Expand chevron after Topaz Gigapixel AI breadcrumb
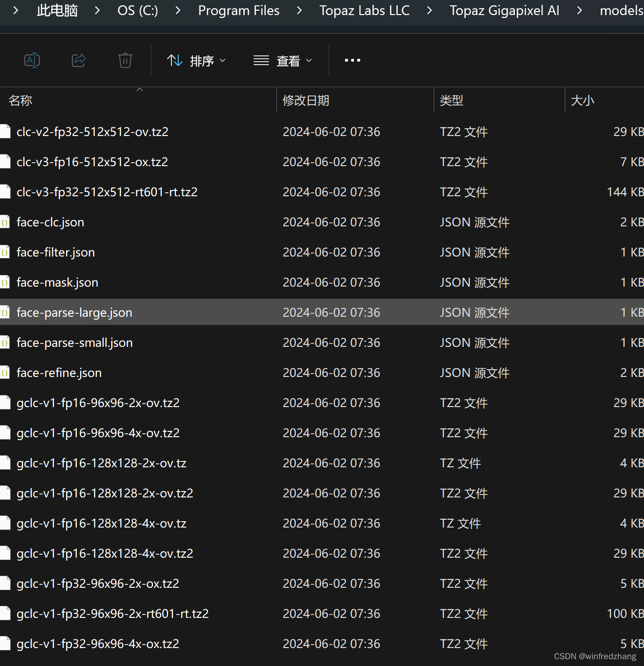644x666 pixels. click(579, 10)
